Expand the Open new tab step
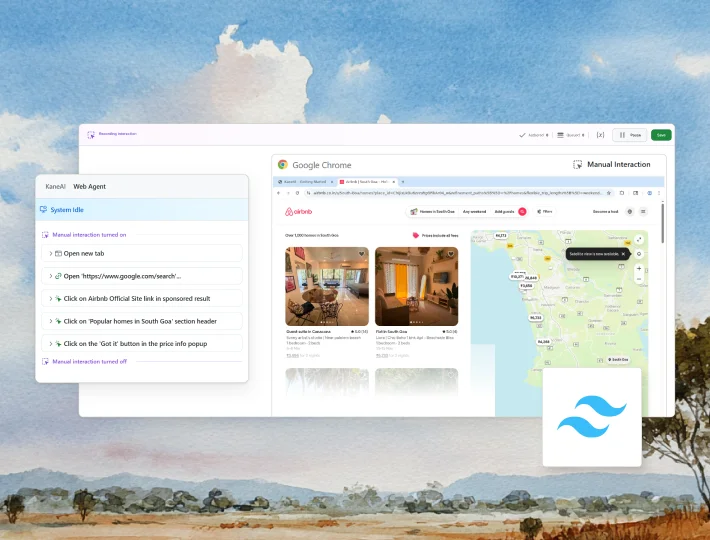 pyautogui.click(x=51, y=253)
